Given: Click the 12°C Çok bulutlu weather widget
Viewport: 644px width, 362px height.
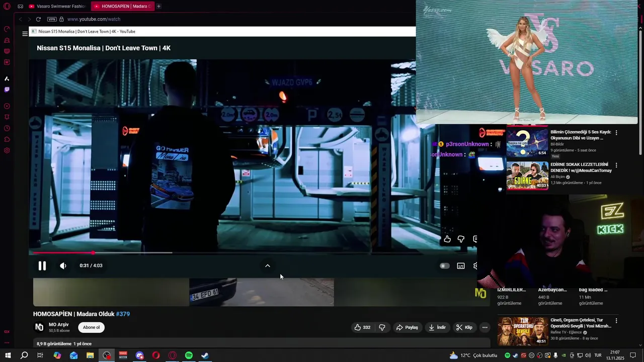Looking at the screenshot, I should point(473,355).
